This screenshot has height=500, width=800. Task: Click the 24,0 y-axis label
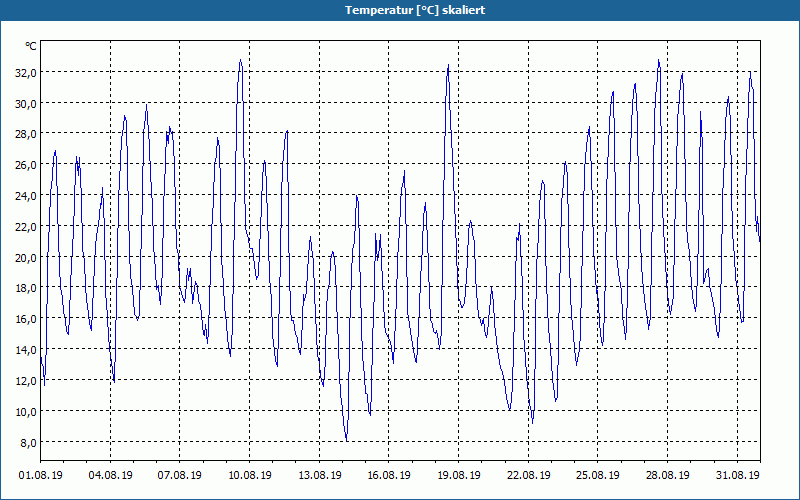[x=26, y=196]
